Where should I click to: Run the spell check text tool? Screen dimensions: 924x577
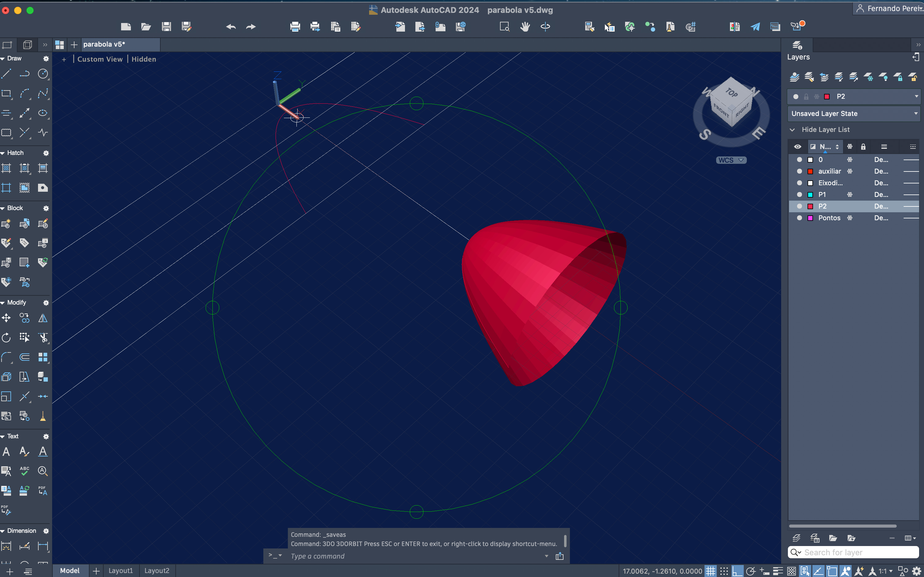tap(25, 471)
